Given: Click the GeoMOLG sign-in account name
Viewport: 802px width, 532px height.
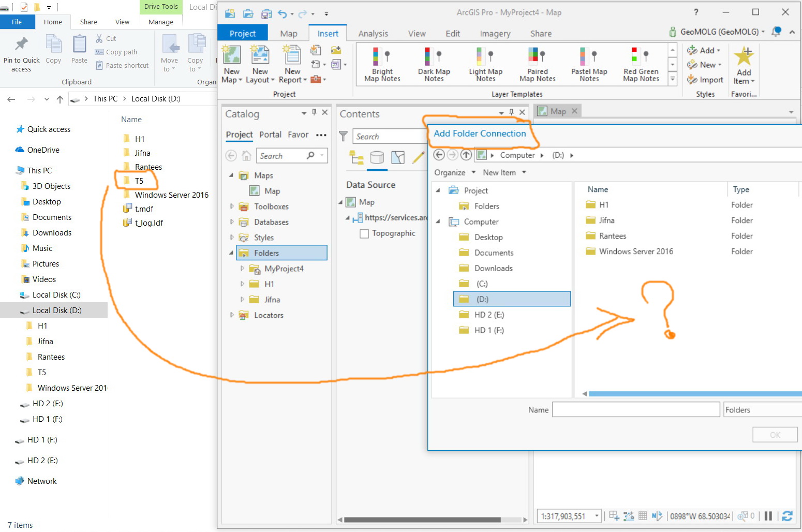Looking at the screenshot, I should pos(720,32).
